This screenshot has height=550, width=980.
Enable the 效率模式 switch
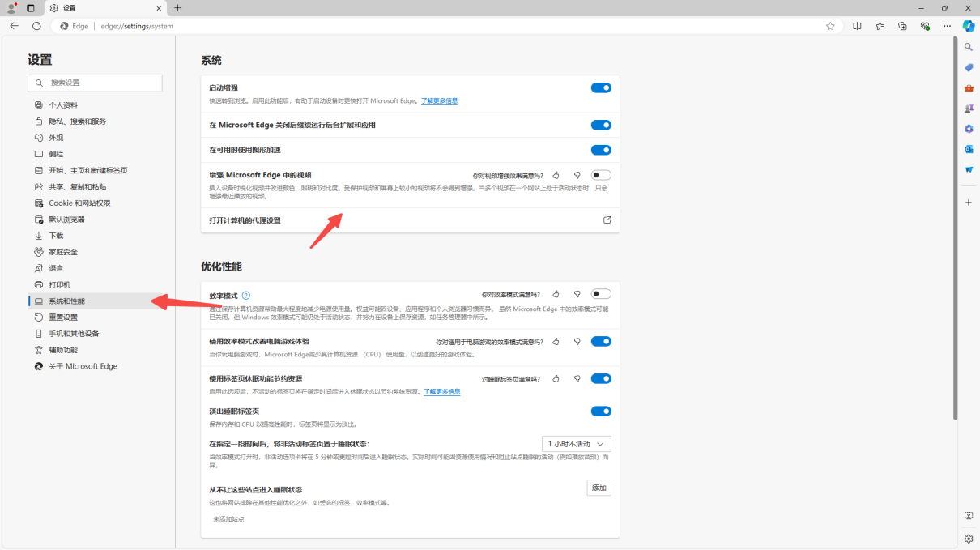601,294
